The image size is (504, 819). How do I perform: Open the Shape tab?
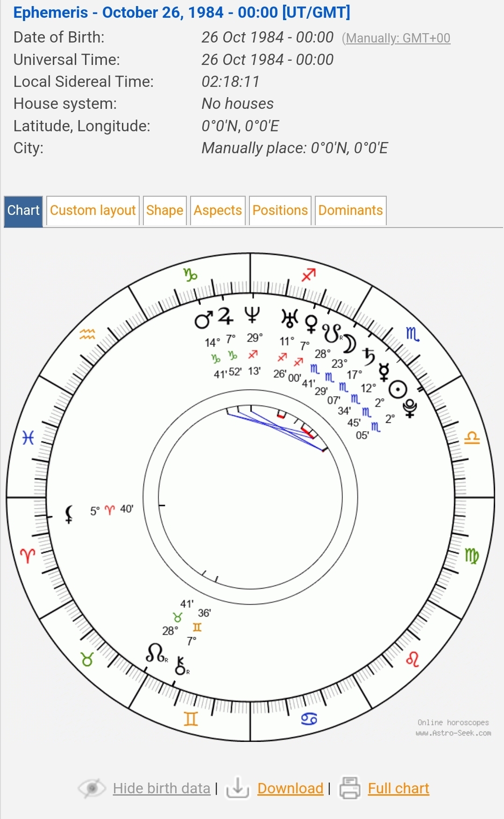pyautogui.click(x=164, y=211)
